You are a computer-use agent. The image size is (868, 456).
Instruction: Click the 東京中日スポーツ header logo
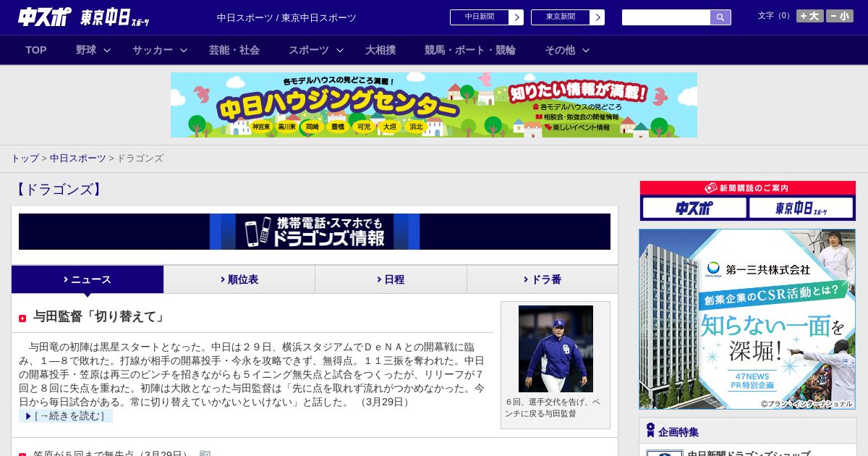point(115,17)
